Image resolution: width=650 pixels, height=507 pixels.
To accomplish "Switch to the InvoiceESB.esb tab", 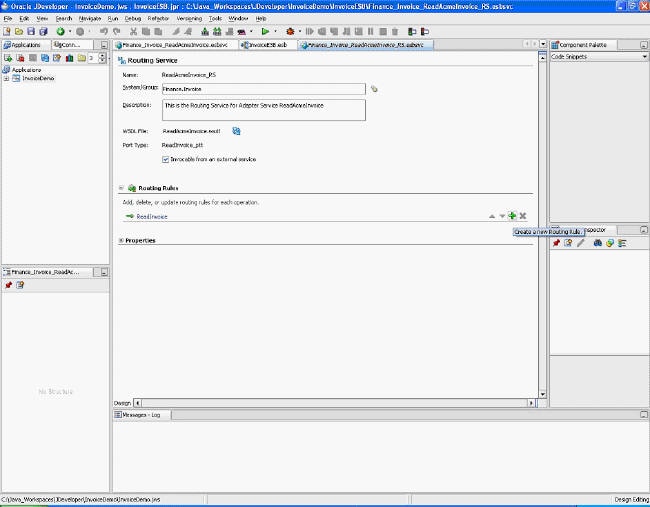I will 267,45.
